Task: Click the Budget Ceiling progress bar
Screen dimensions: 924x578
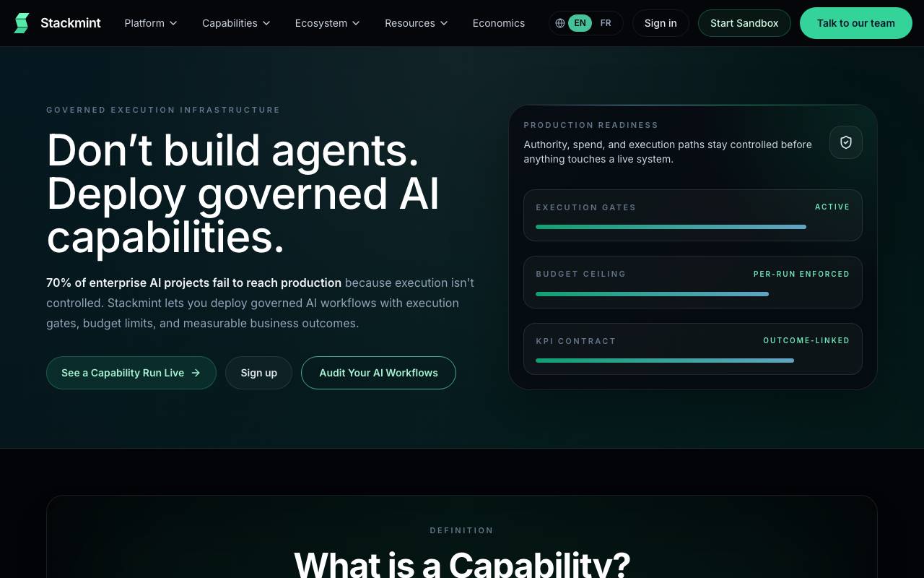Action: pyautogui.click(x=652, y=294)
